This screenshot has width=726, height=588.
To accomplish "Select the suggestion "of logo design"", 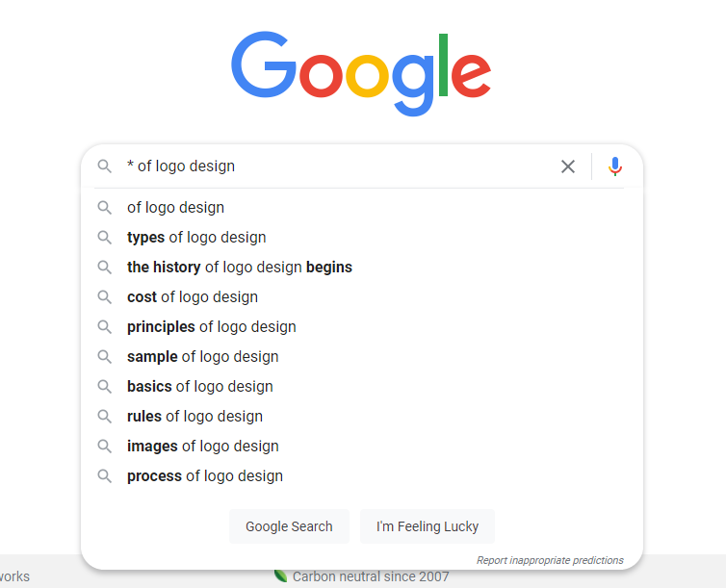I will click(x=175, y=208).
